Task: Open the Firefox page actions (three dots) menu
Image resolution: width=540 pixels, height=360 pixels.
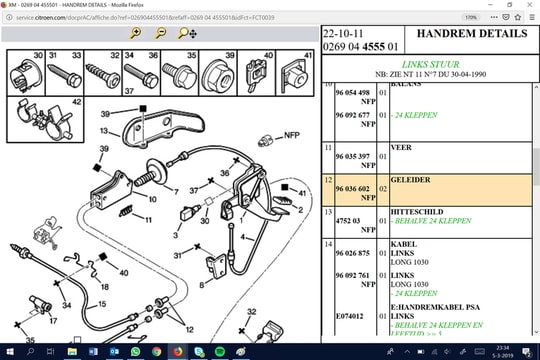Action: pos(494,17)
